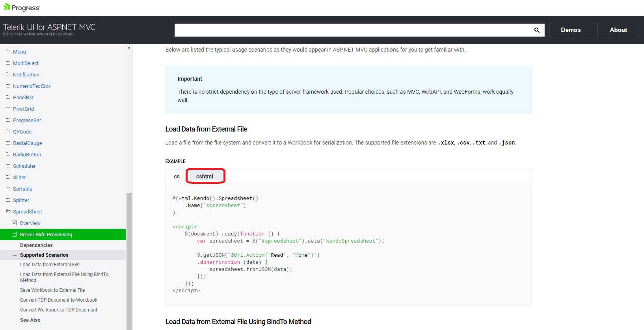The image size is (644, 330).
Task: Click the document icon beside Server-Side Processing
Action: 15,234
